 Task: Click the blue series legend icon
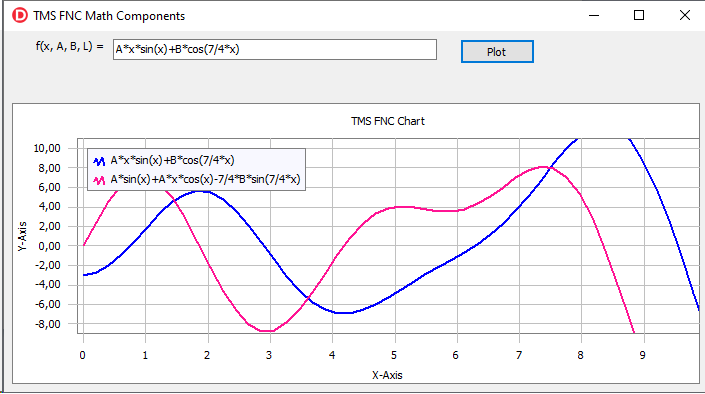pos(99,161)
